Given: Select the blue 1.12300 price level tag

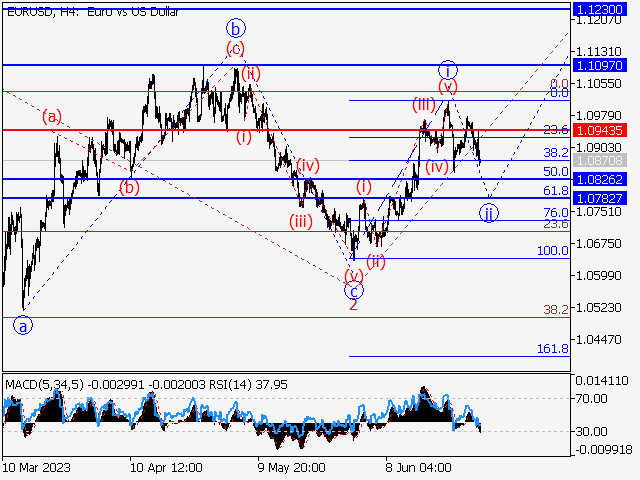Looking at the screenshot, I should coord(599,9).
